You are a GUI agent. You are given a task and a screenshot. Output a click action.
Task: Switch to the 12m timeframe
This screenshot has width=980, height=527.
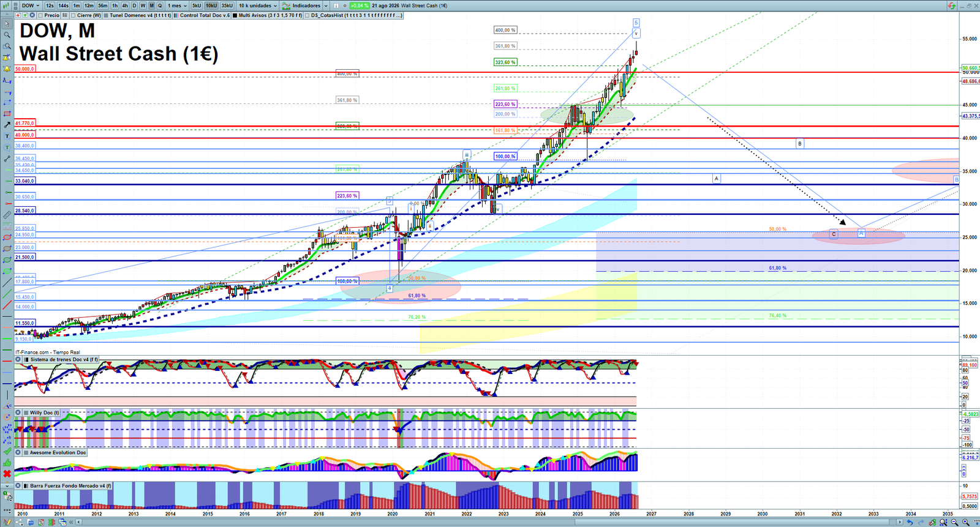(89, 6)
